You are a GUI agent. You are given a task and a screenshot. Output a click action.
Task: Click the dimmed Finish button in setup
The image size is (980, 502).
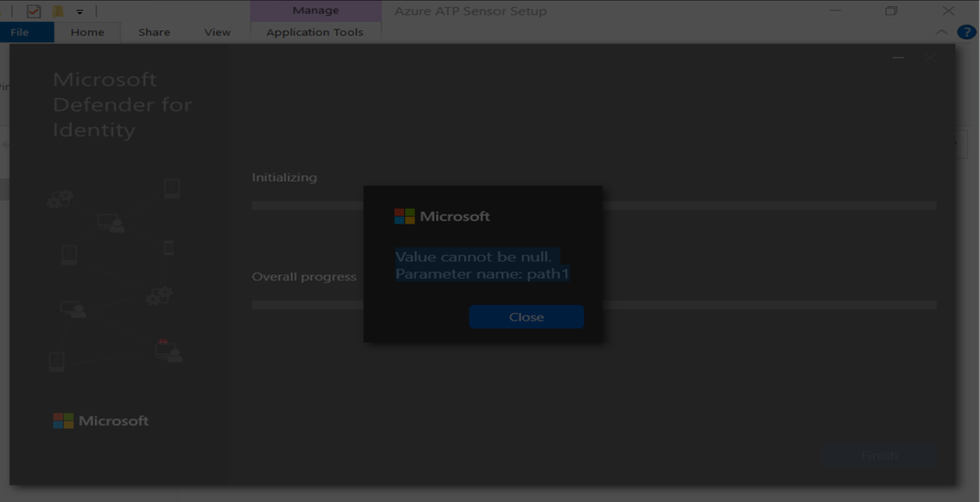(x=879, y=455)
